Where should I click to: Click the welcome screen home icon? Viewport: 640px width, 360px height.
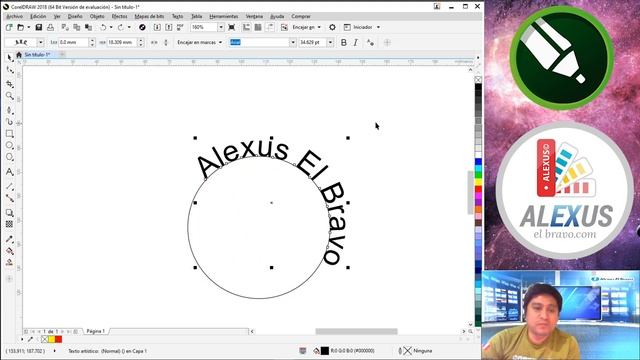[x=19, y=54]
